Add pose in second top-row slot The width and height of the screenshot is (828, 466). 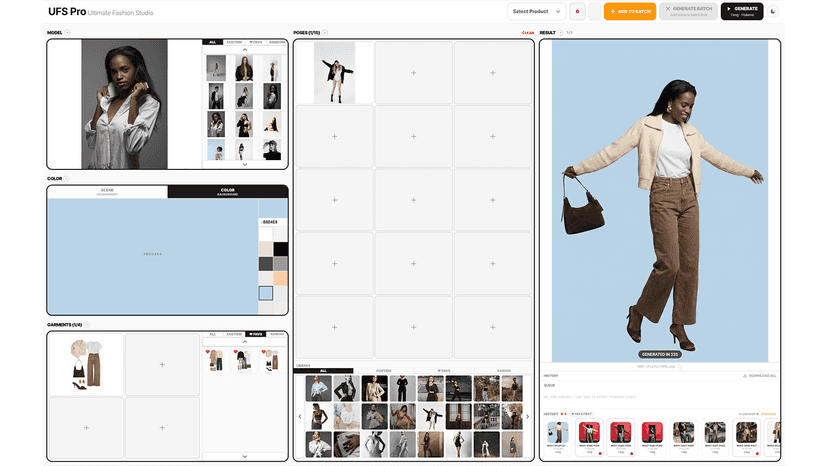click(x=413, y=73)
